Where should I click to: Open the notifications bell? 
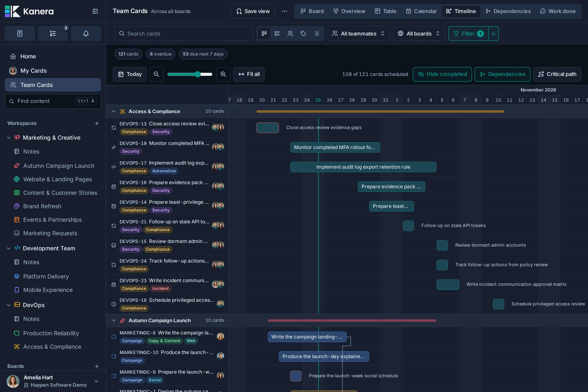pyautogui.click(x=86, y=33)
